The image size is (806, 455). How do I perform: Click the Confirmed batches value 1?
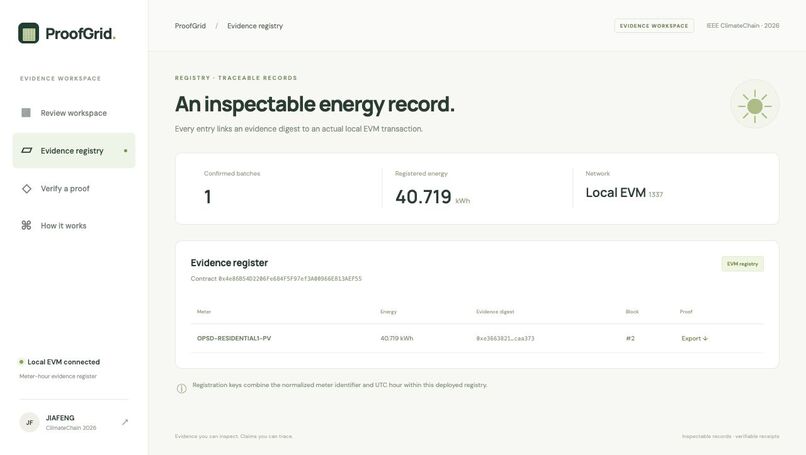click(208, 197)
